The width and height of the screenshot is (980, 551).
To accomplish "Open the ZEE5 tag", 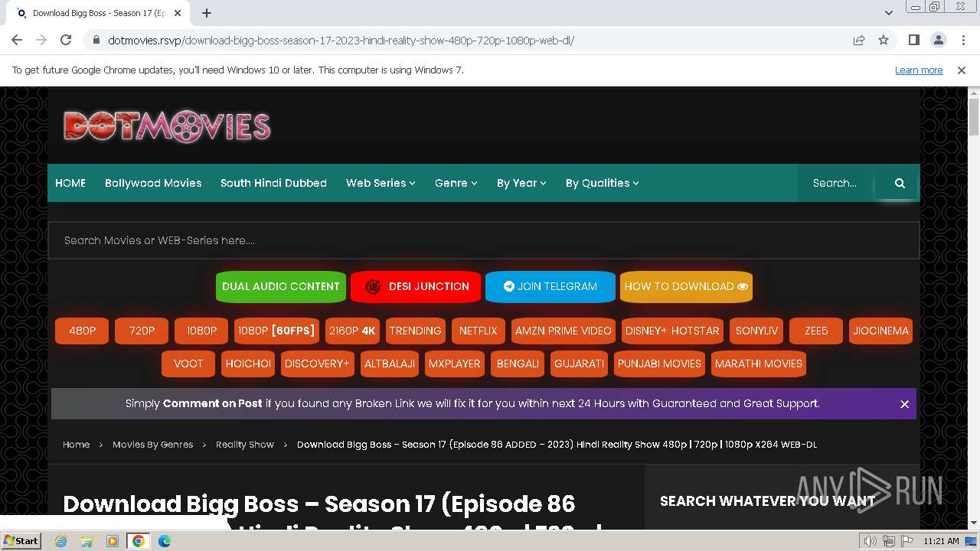I will [x=816, y=331].
